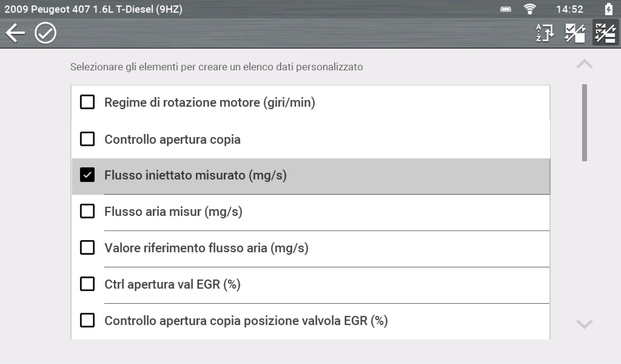This screenshot has width=621, height=364.
Task: Click the vehicle title 2009 Peugeot 407
Action: (x=93, y=9)
